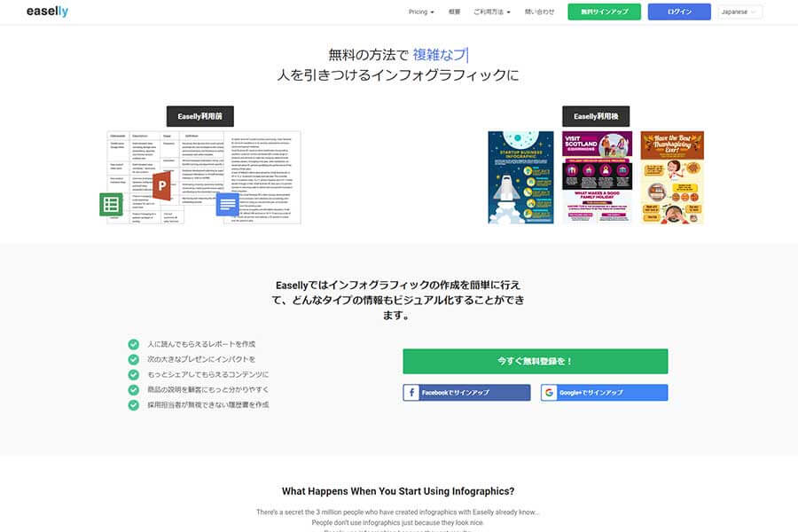Click checkmark icon beside もっとシェアしてもらえるコンテンツに
Viewport: 798px width, 532px height.
click(133, 375)
